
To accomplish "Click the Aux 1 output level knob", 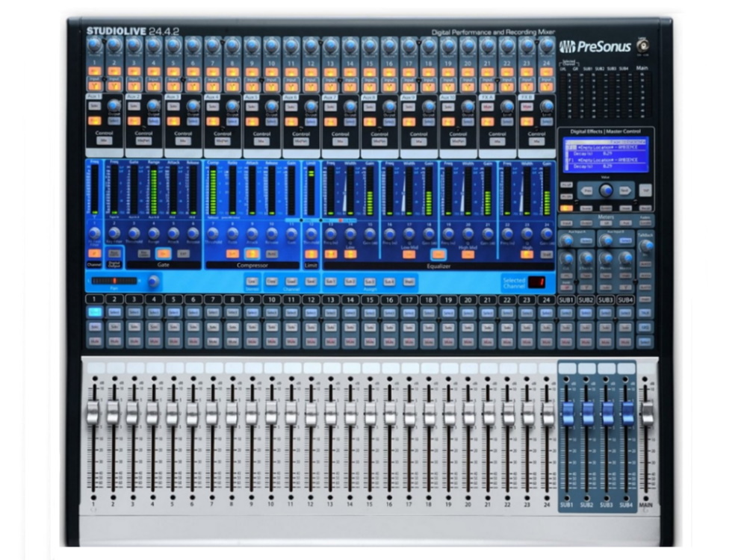I will 114,106.
